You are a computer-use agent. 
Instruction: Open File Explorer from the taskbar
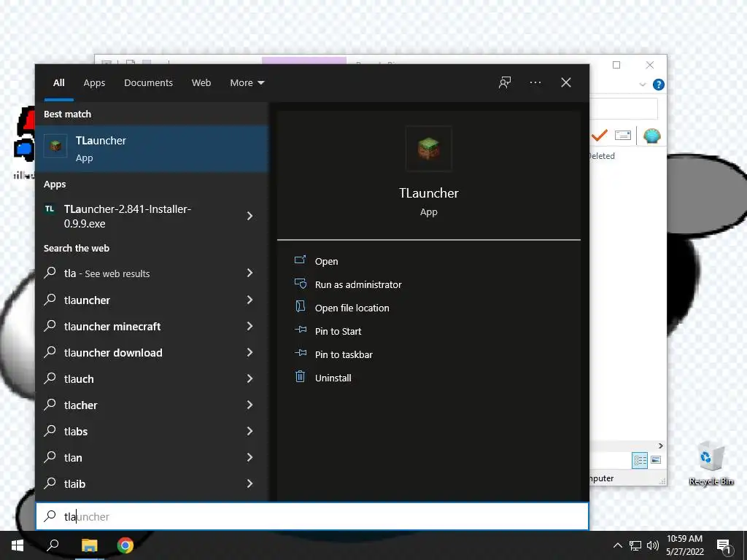pos(89,545)
